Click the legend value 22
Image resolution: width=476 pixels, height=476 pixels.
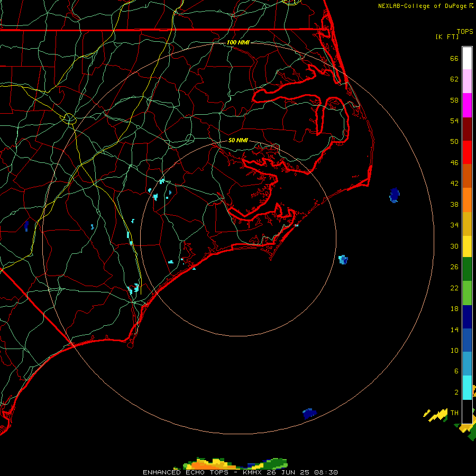[454, 288]
